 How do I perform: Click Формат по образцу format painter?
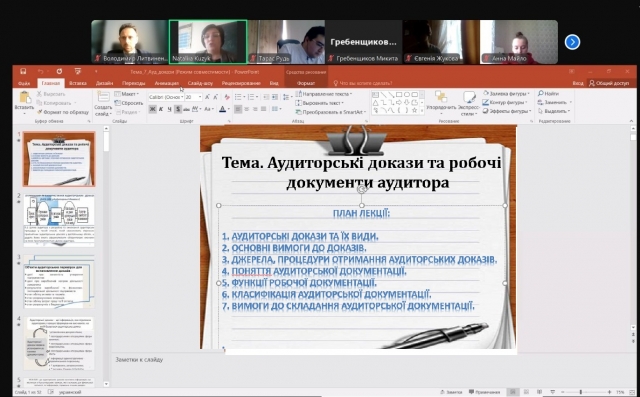[63, 112]
